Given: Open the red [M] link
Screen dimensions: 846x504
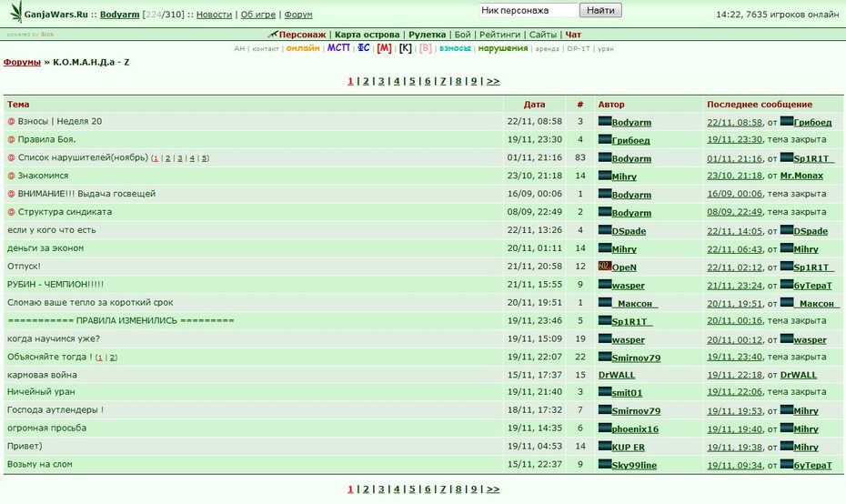Looking at the screenshot, I should pyautogui.click(x=384, y=48).
